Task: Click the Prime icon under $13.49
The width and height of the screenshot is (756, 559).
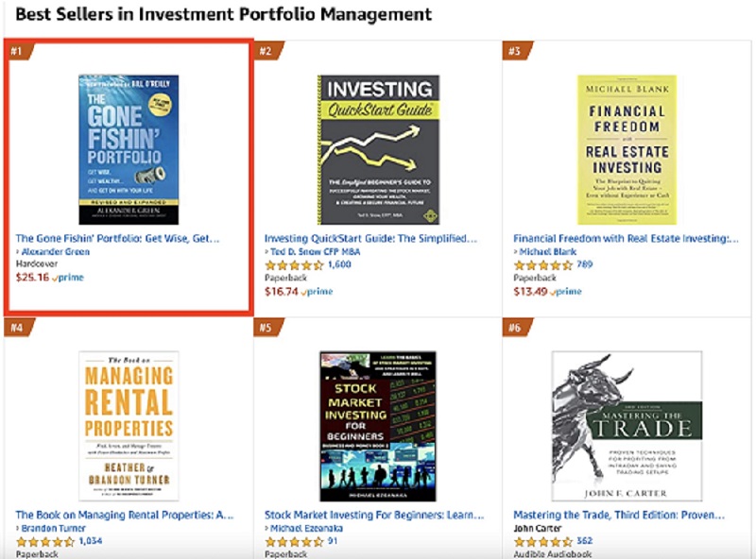Action: (x=565, y=292)
